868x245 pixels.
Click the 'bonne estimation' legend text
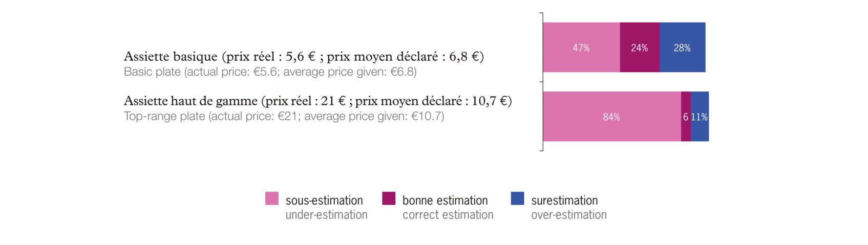(445, 200)
